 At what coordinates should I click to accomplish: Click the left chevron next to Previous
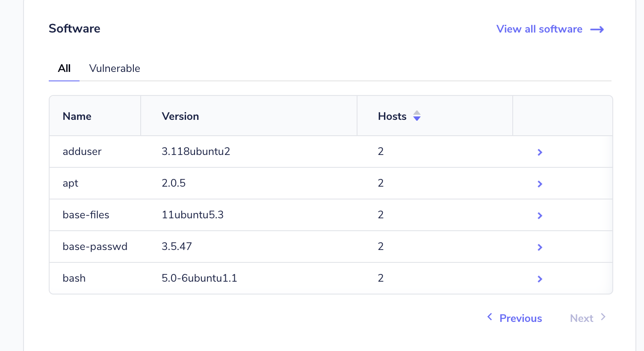(490, 317)
